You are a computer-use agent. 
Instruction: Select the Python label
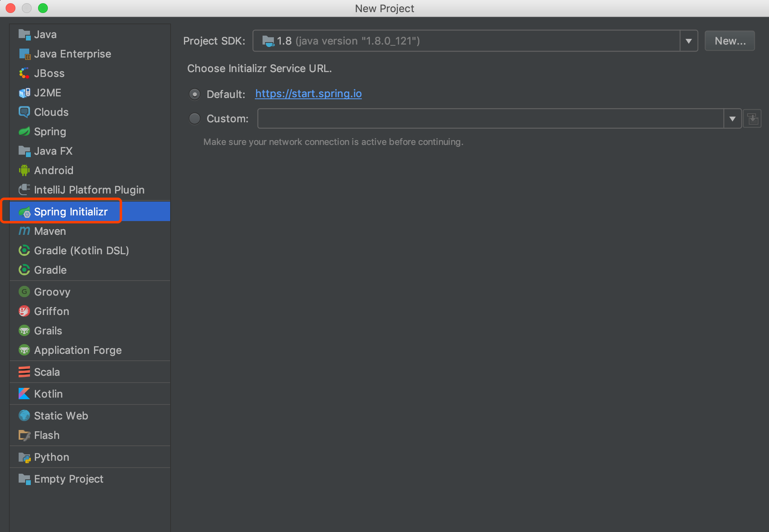pos(51,458)
